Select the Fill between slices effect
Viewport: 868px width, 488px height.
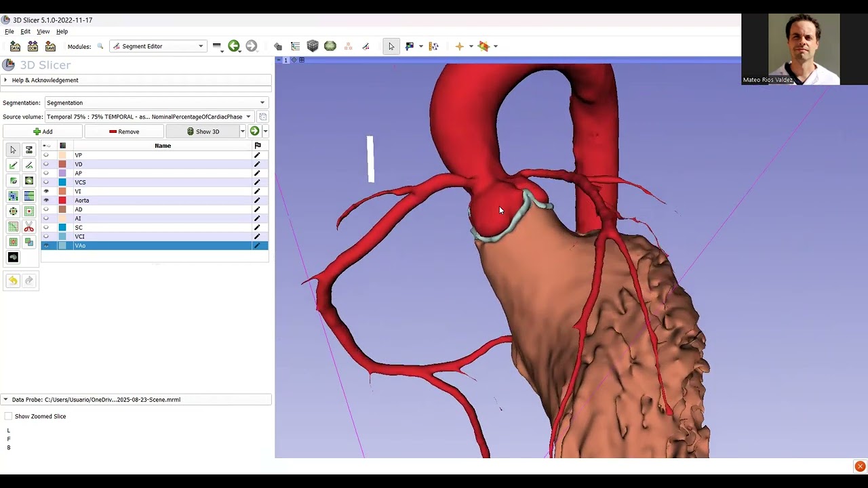[x=29, y=196]
